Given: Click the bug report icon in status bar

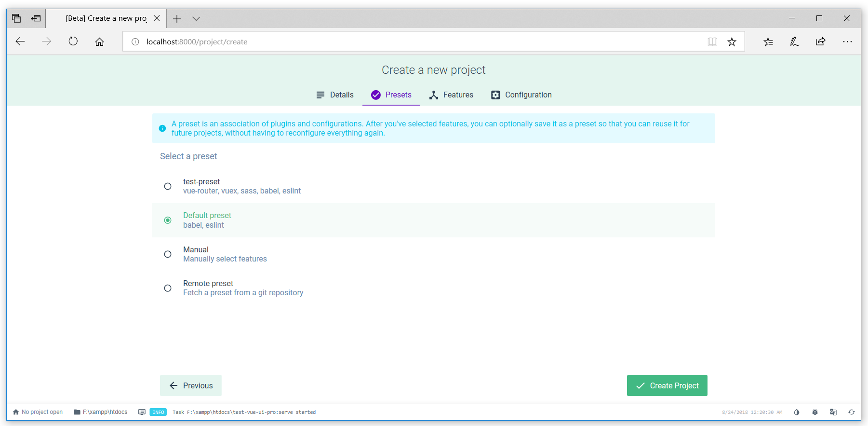Looking at the screenshot, I should tap(815, 412).
